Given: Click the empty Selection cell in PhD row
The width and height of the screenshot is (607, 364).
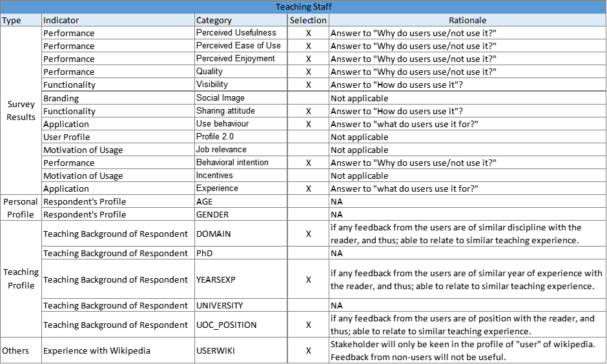Looking at the screenshot, I should pos(308,253).
